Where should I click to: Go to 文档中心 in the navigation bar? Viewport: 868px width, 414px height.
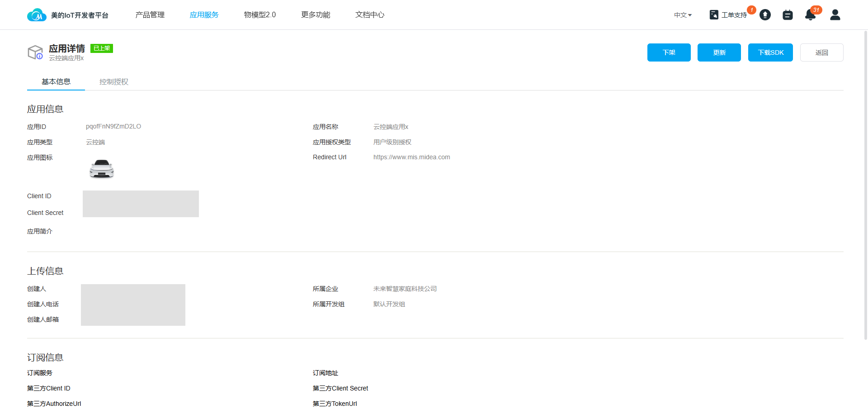370,15
